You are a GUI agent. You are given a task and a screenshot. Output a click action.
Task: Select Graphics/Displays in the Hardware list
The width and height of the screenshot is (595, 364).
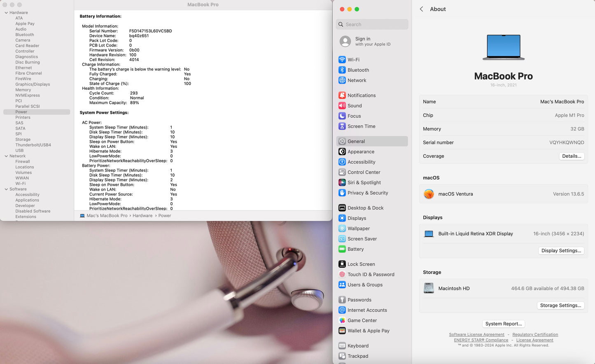click(x=33, y=84)
